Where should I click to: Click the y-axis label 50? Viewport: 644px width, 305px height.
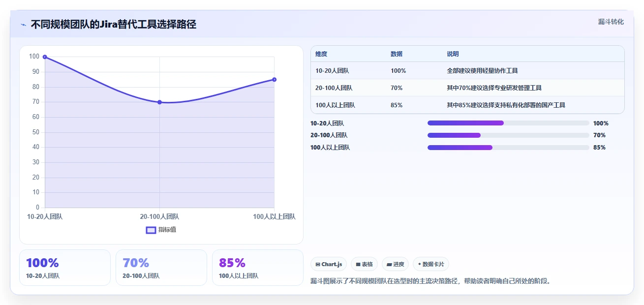[36, 132]
